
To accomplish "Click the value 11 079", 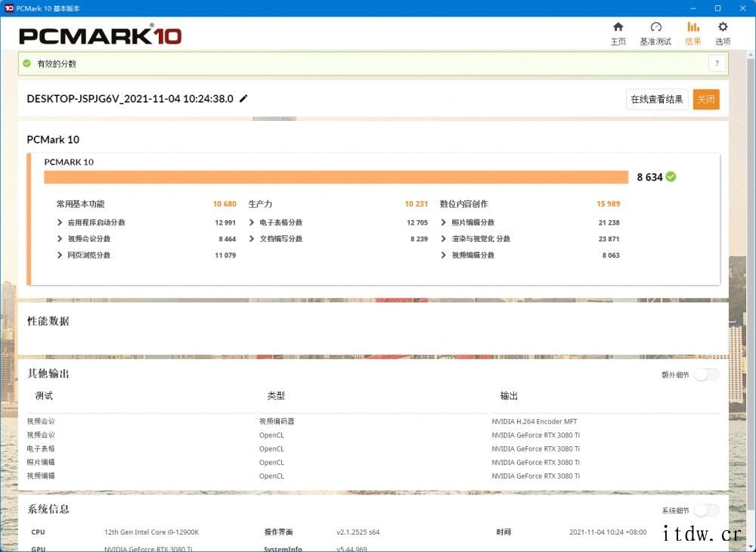I will click(225, 255).
